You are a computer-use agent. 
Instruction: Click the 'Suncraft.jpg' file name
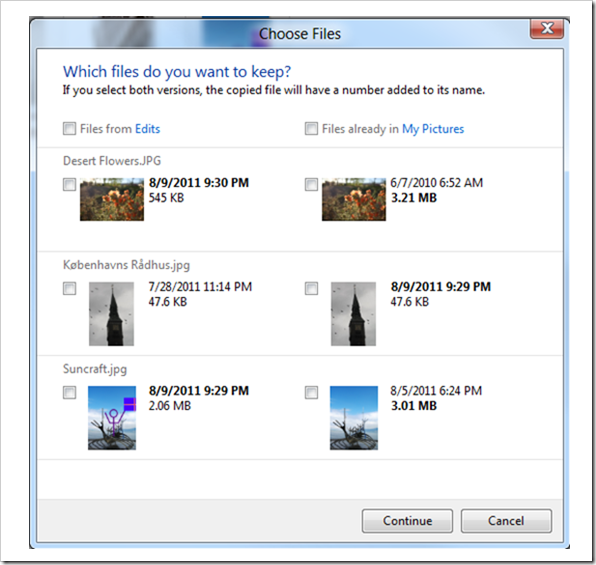95,369
